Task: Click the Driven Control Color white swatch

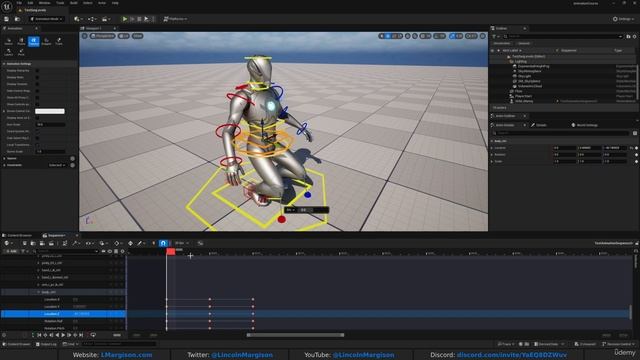Action: click(50, 111)
